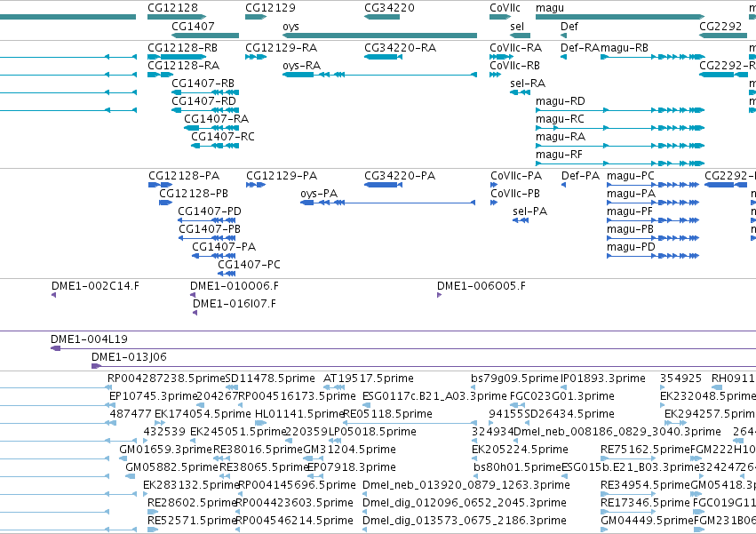The image size is (756, 534).
Task: Click the sel gene label
Action: click(517, 27)
